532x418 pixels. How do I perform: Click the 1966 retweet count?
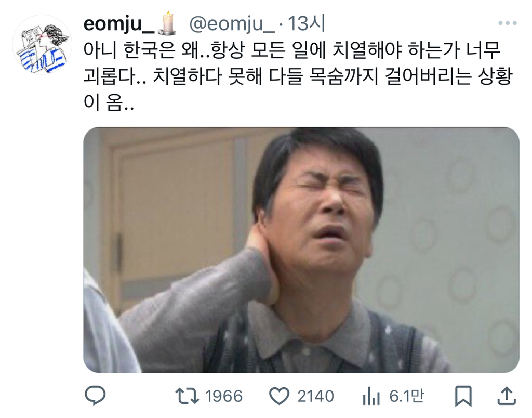click(x=224, y=396)
